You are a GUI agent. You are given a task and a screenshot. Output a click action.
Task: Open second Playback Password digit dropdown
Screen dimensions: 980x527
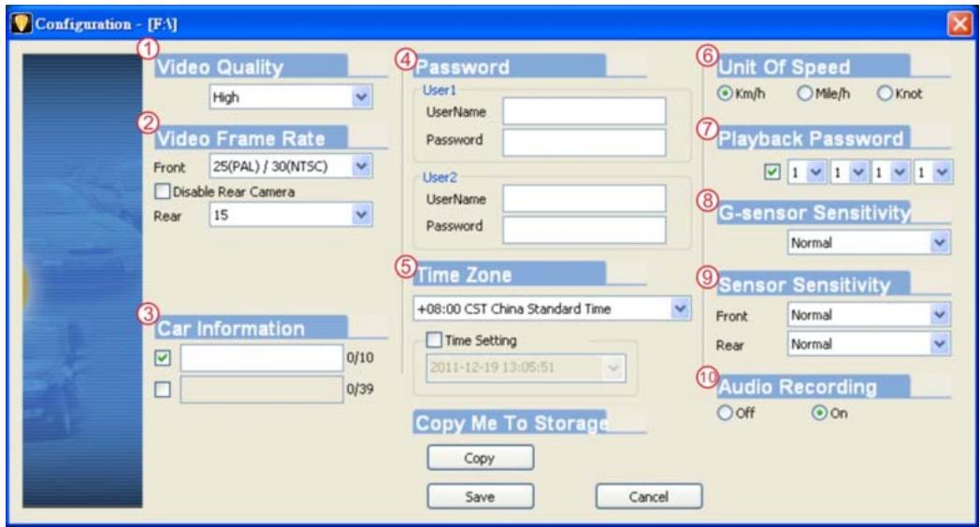[848, 172]
